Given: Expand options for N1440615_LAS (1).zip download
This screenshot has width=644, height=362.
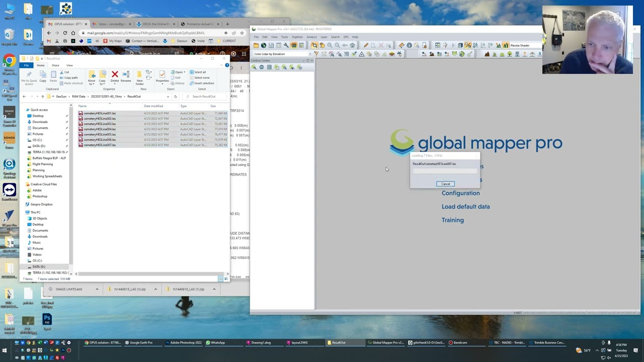Looking at the screenshot, I should [155, 289].
